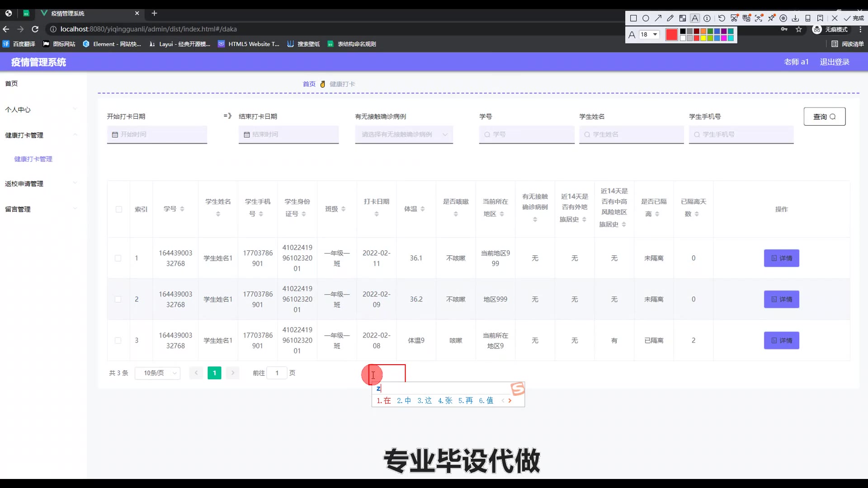
Task: Sort by the 体温 column
Action: (x=423, y=209)
